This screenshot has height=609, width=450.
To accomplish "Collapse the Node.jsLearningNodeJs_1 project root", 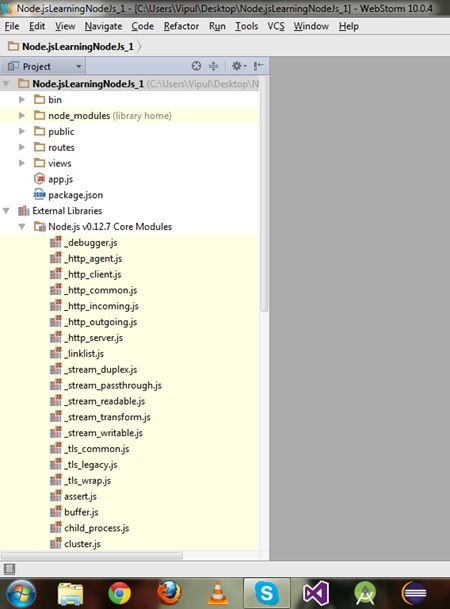I will coord(6,84).
